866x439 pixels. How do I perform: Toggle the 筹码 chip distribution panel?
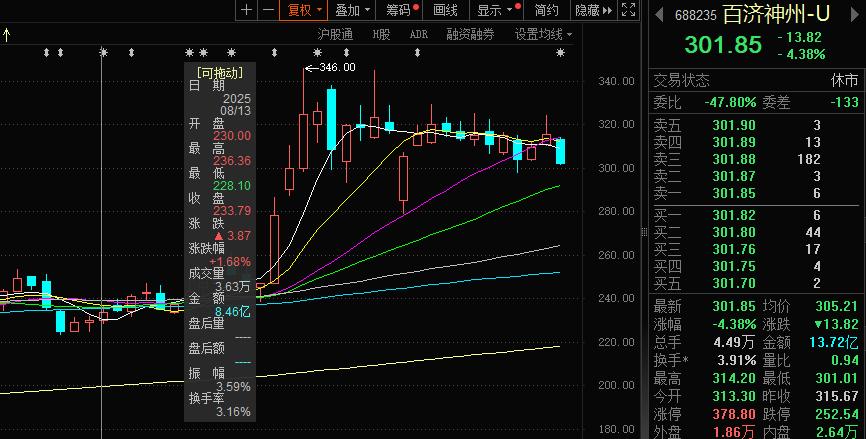pyautogui.click(x=401, y=10)
